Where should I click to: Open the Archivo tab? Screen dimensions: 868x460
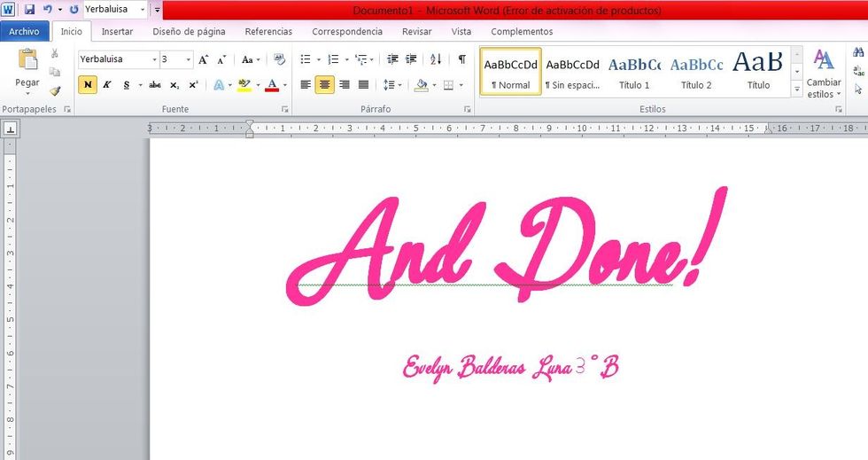point(25,32)
